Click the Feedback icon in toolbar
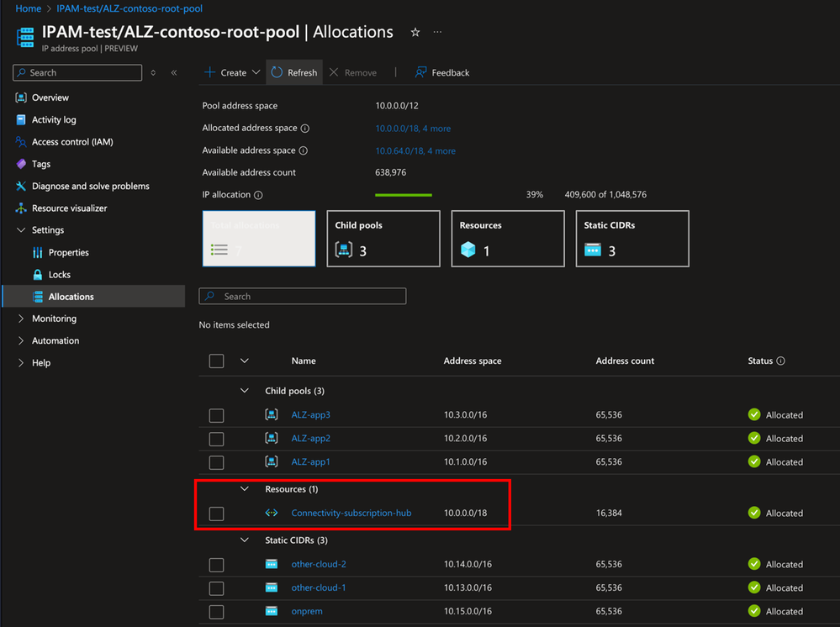Viewport: 840px width, 627px height. click(x=420, y=72)
